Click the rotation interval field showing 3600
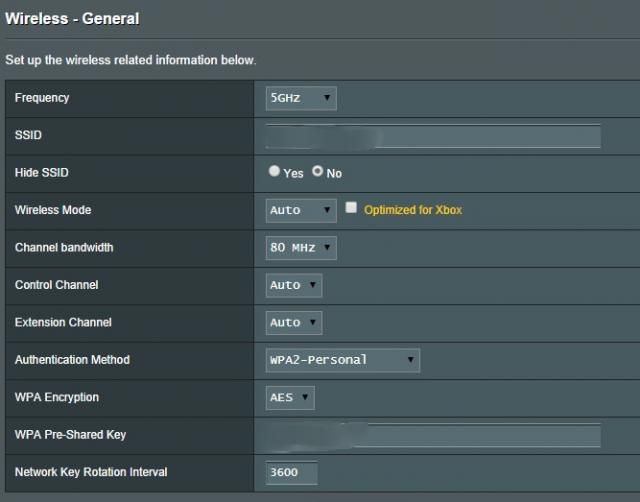640x502 pixels. click(x=291, y=472)
